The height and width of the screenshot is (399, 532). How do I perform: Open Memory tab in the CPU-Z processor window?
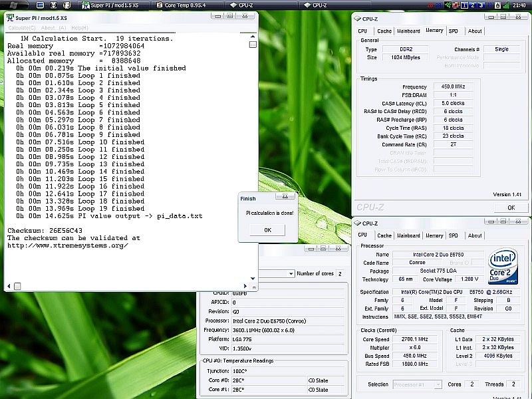click(x=434, y=235)
